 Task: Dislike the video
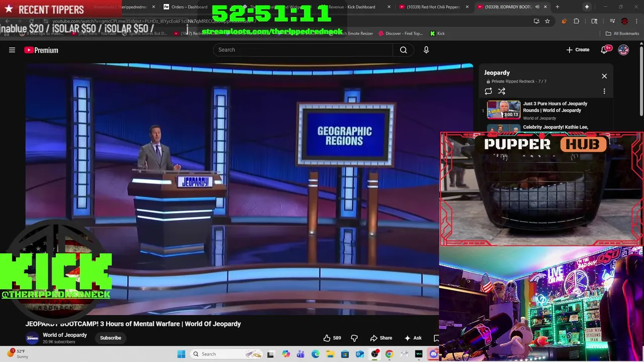[x=354, y=338]
